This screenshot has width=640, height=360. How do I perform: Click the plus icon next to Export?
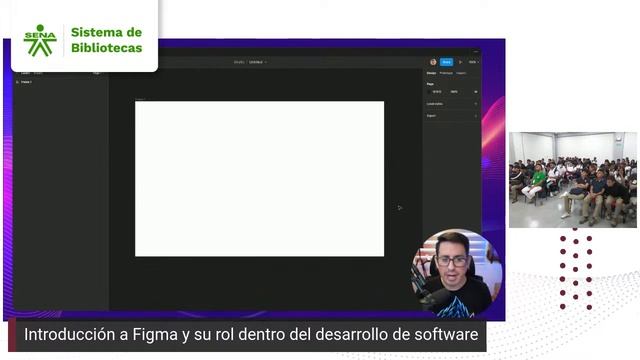click(x=476, y=116)
